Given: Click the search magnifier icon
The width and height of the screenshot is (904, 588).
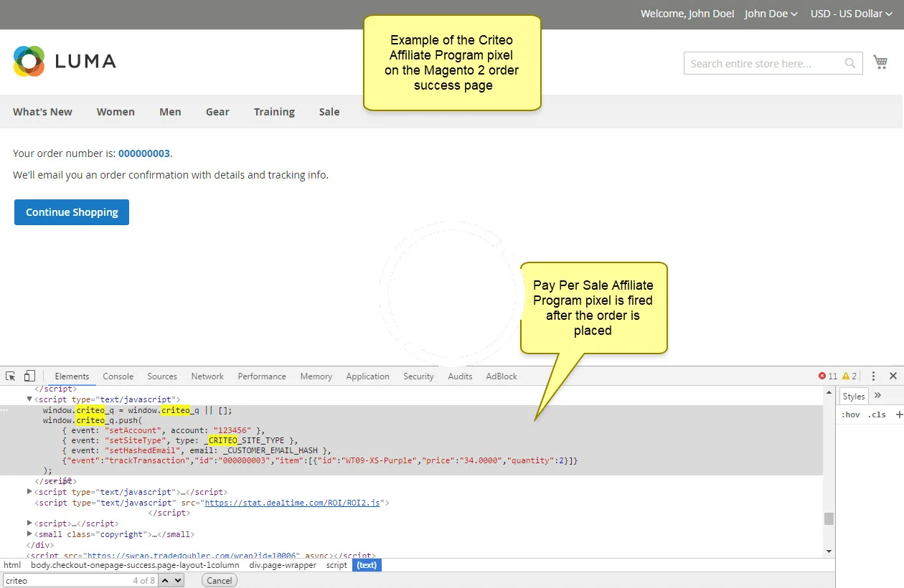Looking at the screenshot, I should [x=850, y=63].
